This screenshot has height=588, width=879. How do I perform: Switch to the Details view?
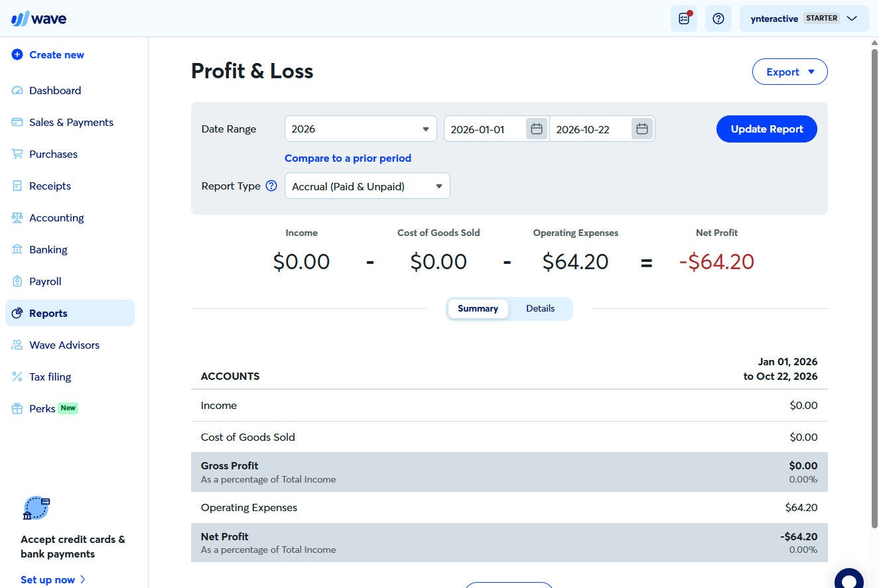coord(541,308)
